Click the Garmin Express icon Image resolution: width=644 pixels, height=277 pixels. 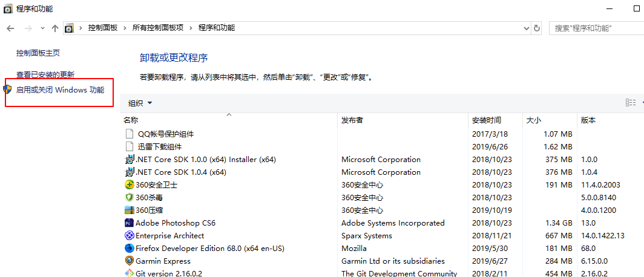(x=129, y=261)
